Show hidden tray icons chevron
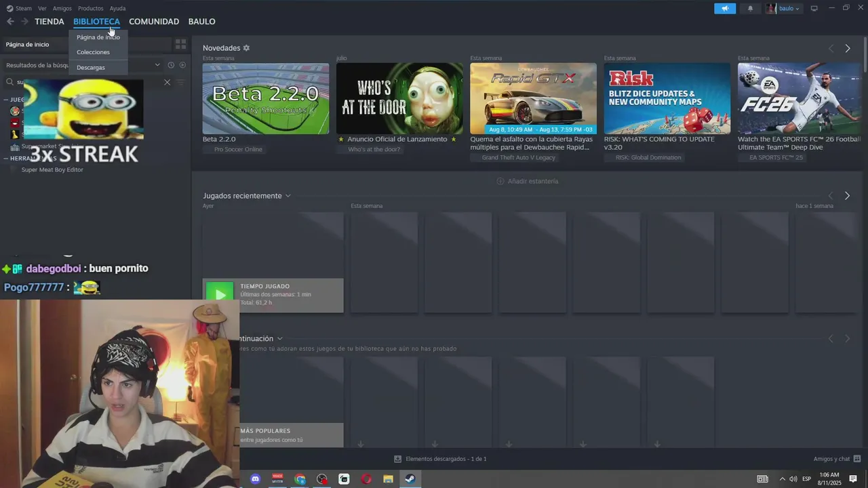The width and height of the screenshot is (868, 488). pyautogui.click(x=782, y=479)
